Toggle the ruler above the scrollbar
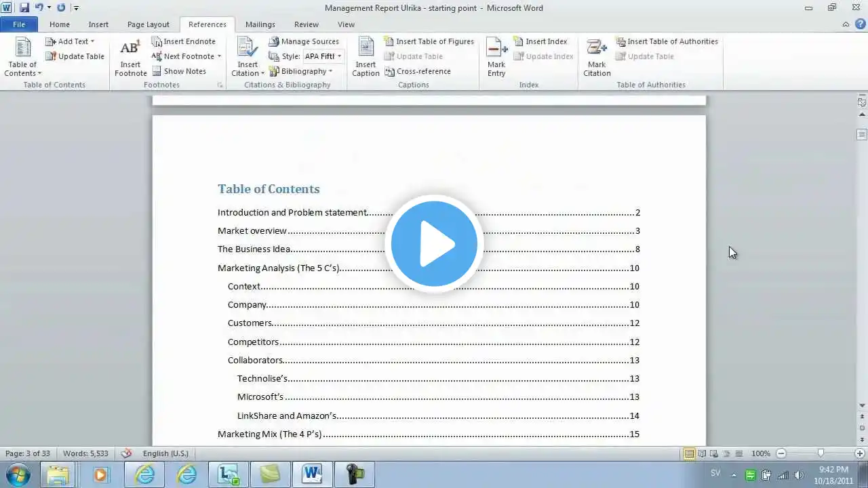Viewport: 868px width, 488px height. pos(862,102)
